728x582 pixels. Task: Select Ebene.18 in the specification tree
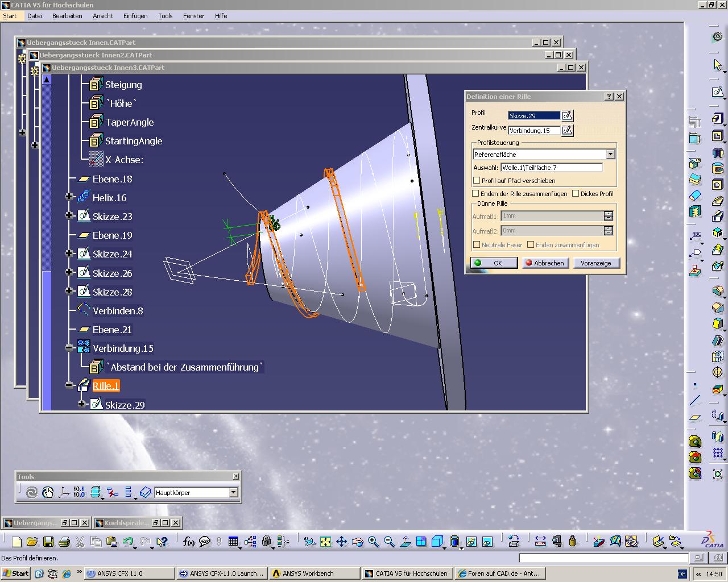[x=112, y=179]
